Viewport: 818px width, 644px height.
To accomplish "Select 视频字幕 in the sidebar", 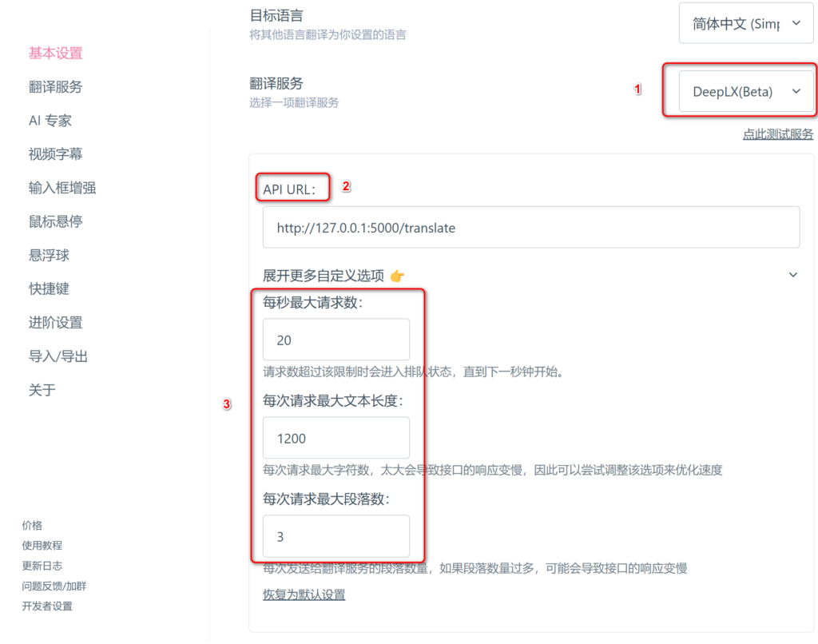I will (55, 154).
